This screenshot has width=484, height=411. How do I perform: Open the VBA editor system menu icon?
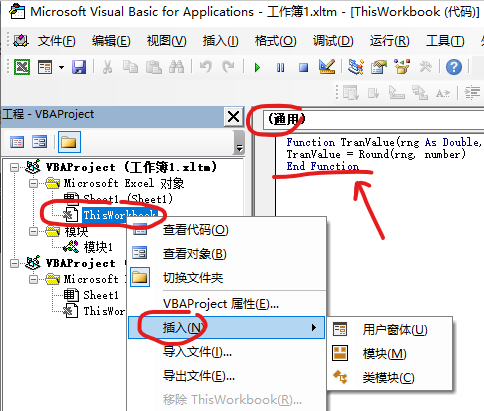click(21, 41)
